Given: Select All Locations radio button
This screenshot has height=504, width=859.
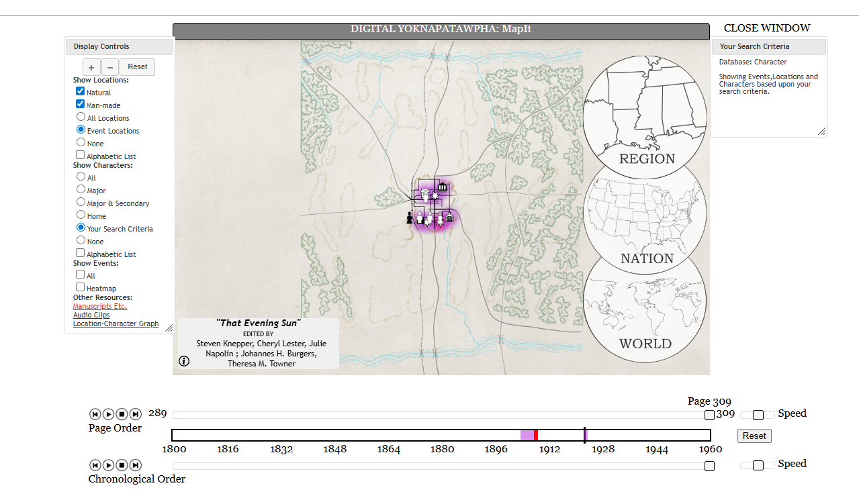Looking at the screenshot, I should click(81, 117).
